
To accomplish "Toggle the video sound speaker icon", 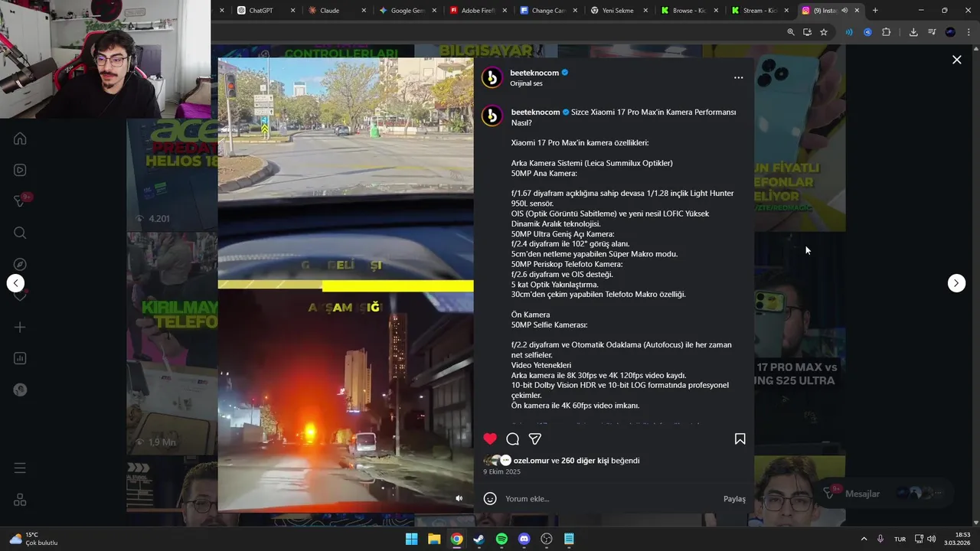I will [459, 498].
